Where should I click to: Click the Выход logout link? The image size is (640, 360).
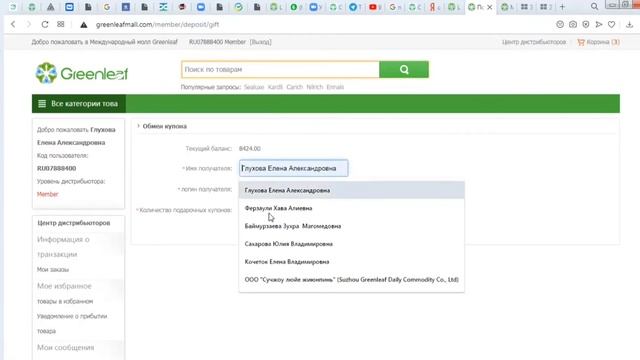[x=260, y=42]
